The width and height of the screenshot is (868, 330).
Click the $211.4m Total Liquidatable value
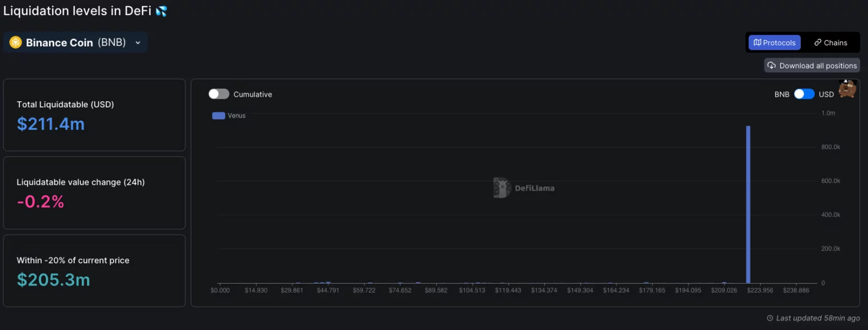tap(51, 124)
